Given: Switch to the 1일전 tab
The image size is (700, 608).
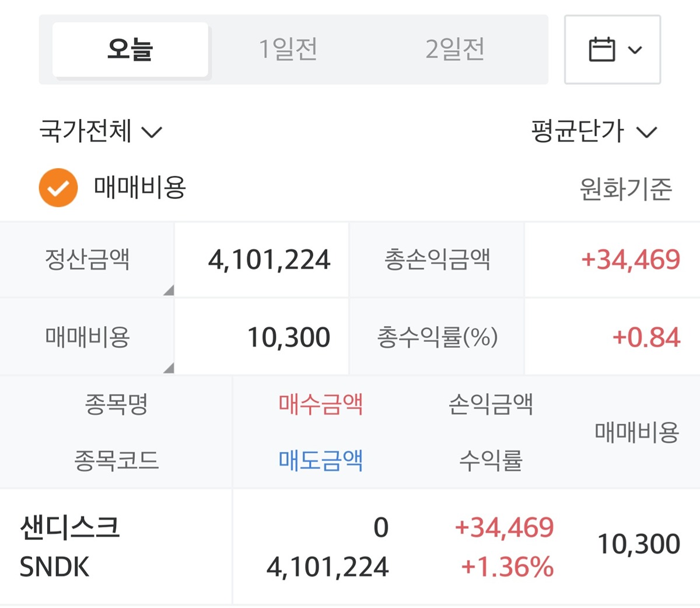Looking at the screenshot, I should coord(288,50).
